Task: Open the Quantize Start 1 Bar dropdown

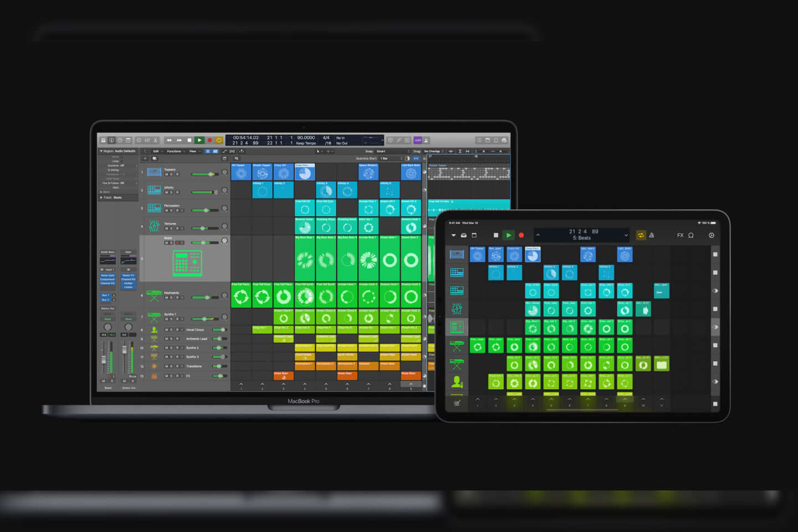Action: pyautogui.click(x=391, y=158)
